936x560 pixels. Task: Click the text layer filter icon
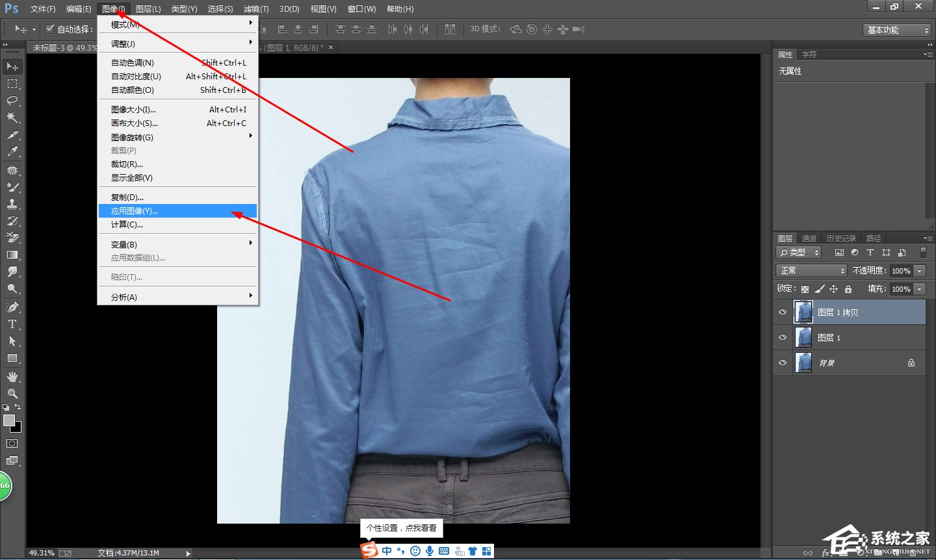coord(870,253)
